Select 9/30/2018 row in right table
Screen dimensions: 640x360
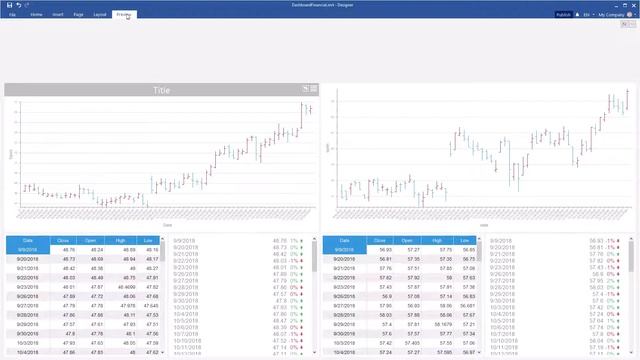(400, 334)
